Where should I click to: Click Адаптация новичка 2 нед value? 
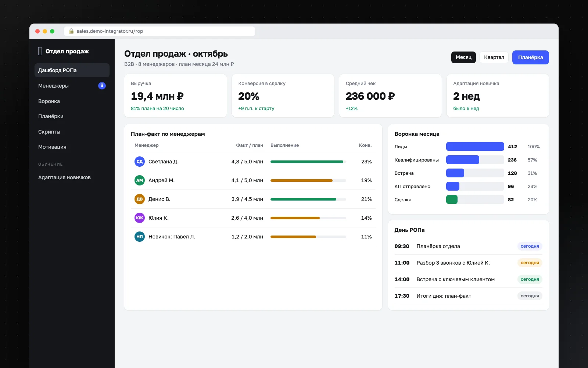pyautogui.click(x=466, y=96)
